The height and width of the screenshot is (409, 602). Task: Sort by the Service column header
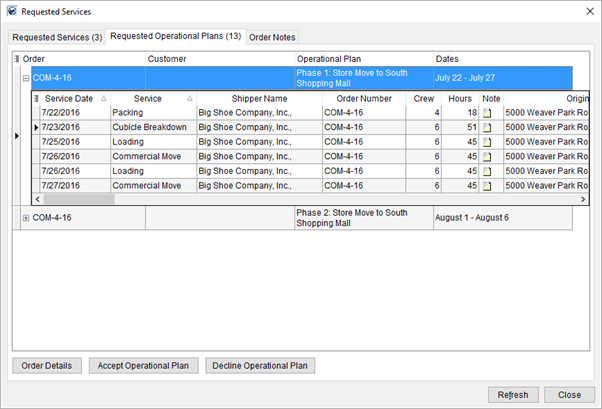coord(150,99)
